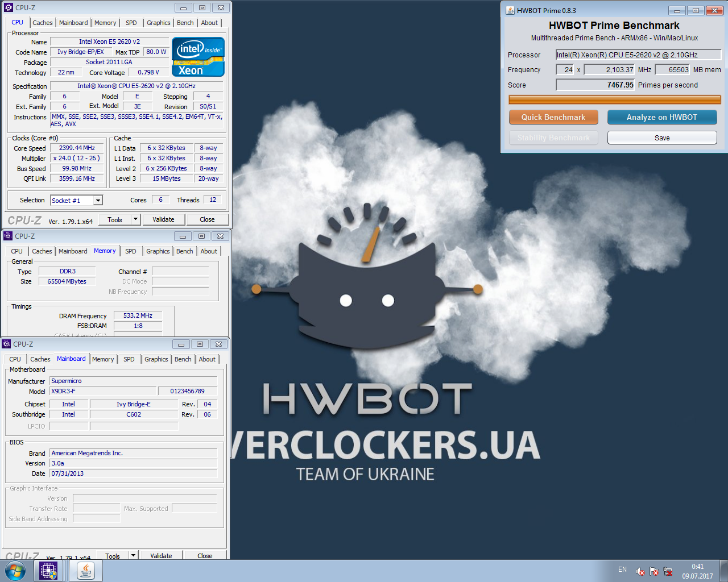This screenshot has height=582, width=728.
Task: Select Caches tab in Mainboard CPU-Z window
Action: coord(40,359)
